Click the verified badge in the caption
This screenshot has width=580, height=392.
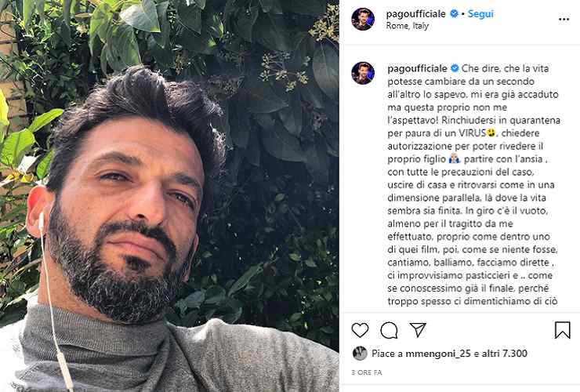click(455, 68)
